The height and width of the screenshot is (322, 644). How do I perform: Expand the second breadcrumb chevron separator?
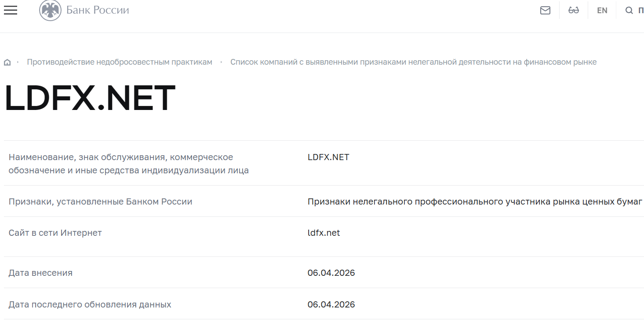click(x=222, y=62)
